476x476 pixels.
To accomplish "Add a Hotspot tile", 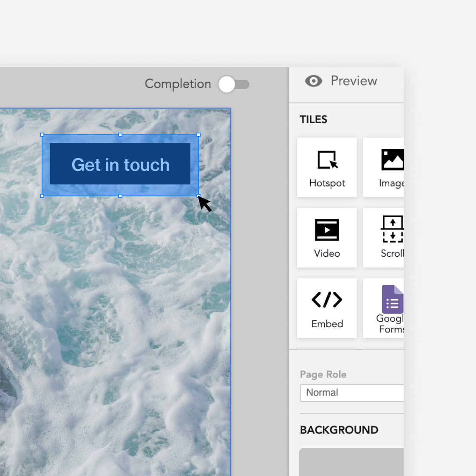I will (327, 167).
